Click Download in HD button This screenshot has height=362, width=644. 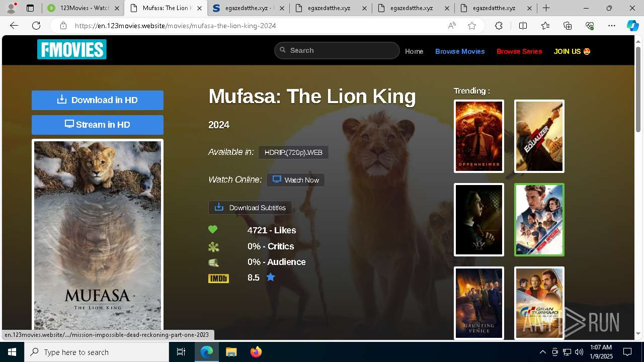98,100
